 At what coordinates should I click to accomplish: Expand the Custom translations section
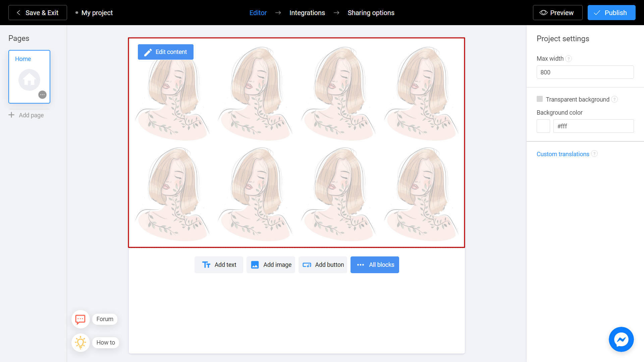click(562, 154)
